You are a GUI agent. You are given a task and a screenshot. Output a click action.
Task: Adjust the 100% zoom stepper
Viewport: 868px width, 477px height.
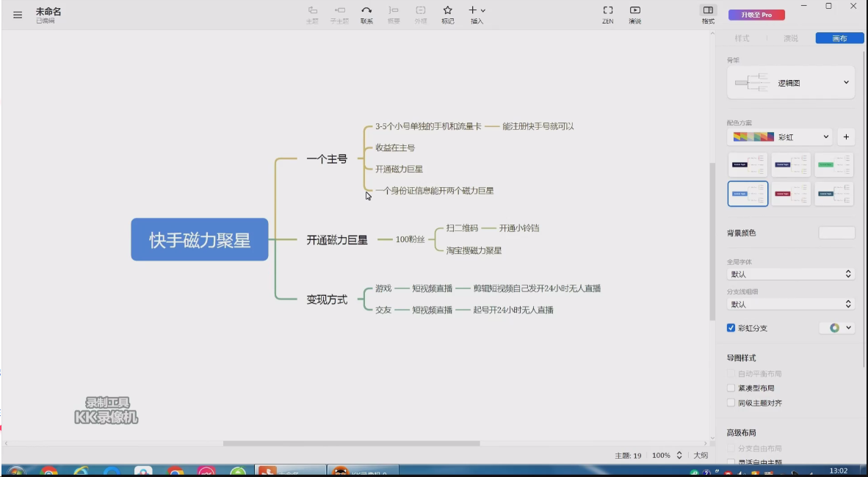[679, 456]
